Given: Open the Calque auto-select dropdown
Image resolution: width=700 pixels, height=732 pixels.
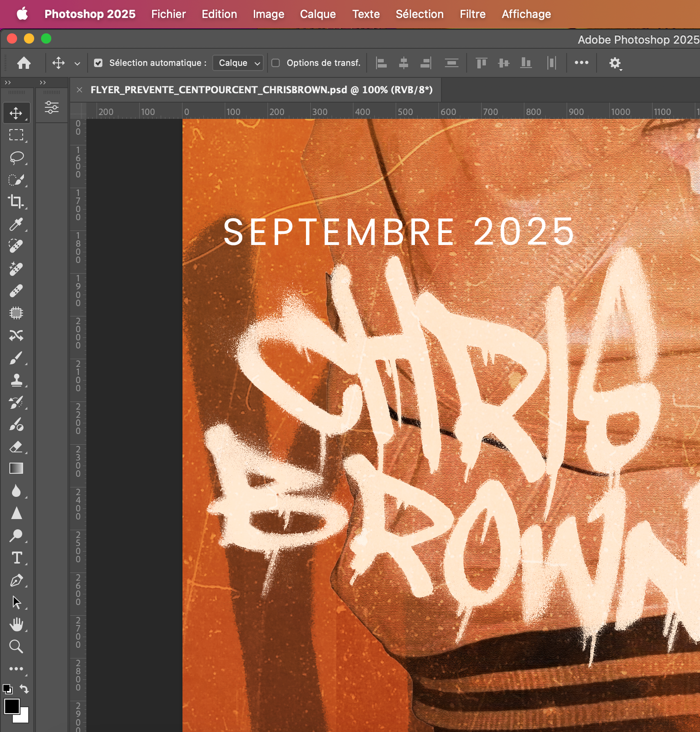Looking at the screenshot, I should (x=238, y=63).
